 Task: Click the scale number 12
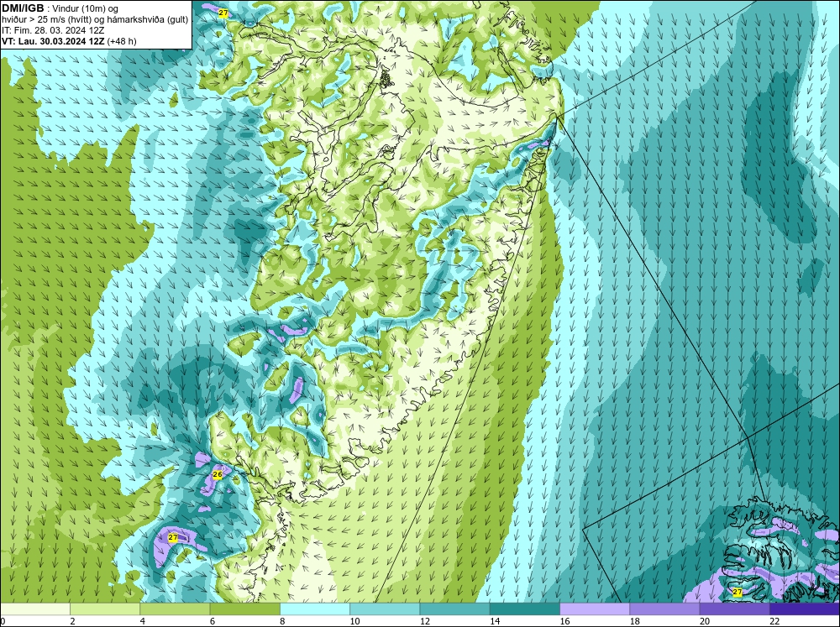point(424,621)
